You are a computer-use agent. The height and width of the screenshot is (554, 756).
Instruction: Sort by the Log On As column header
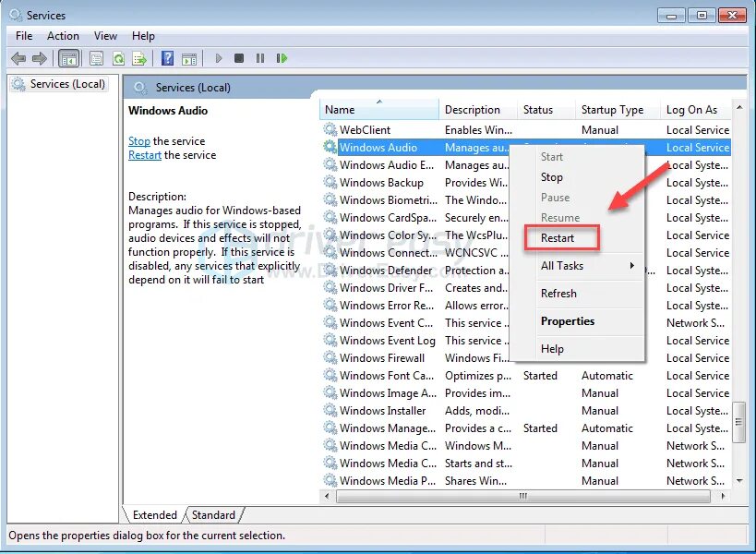pyautogui.click(x=696, y=110)
